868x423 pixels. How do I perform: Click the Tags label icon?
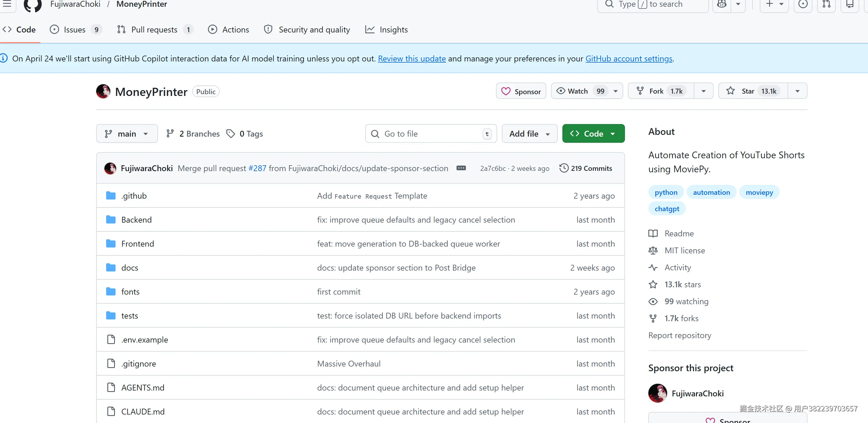230,134
